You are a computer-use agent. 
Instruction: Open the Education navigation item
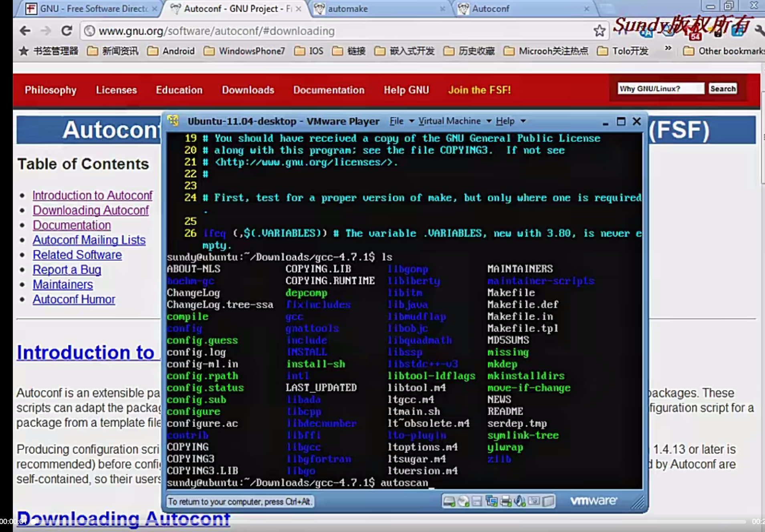coord(179,90)
